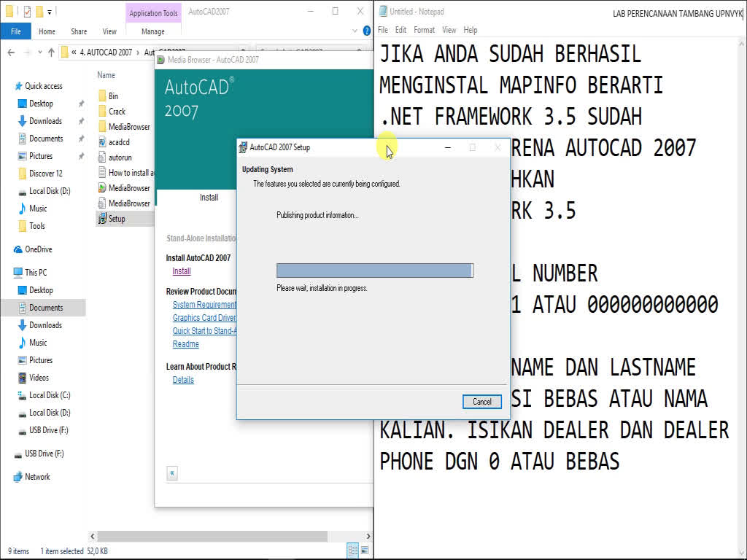Image resolution: width=747 pixels, height=560 pixels.
Task: Select the How to install text file
Action: point(125,172)
